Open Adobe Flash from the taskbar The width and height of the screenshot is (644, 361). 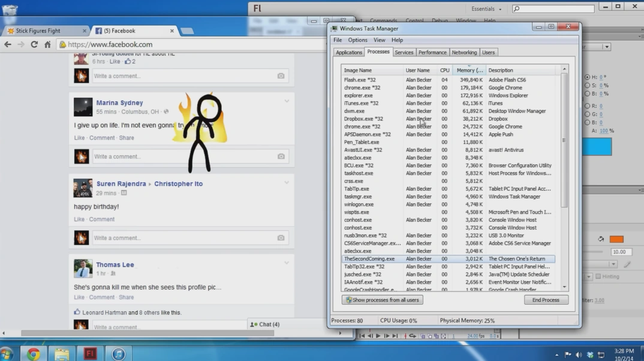[x=90, y=354]
